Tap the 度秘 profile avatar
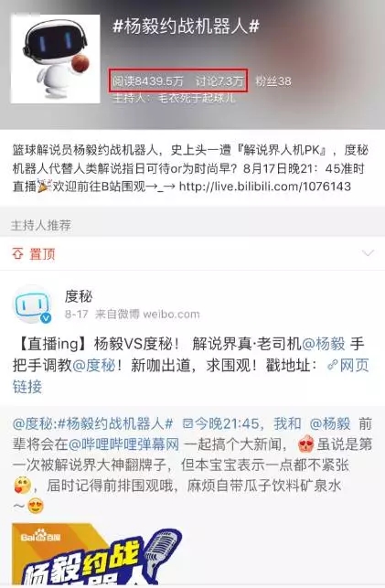385x588 pixels. click(31, 305)
